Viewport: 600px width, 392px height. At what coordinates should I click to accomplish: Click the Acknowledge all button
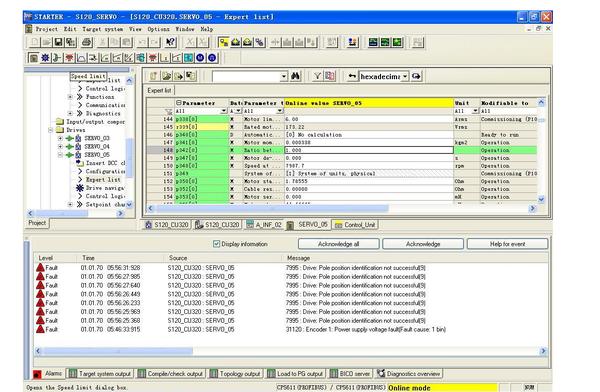tap(339, 244)
